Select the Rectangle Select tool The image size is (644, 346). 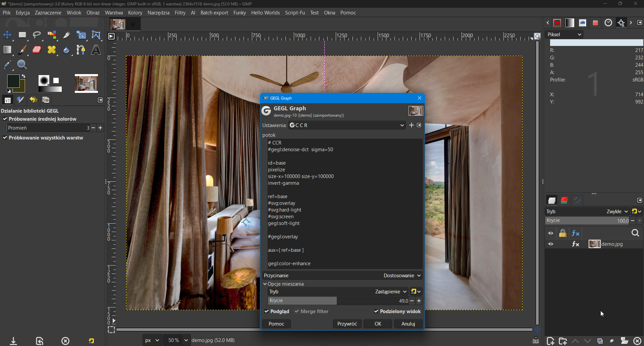click(x=22, y=35)
